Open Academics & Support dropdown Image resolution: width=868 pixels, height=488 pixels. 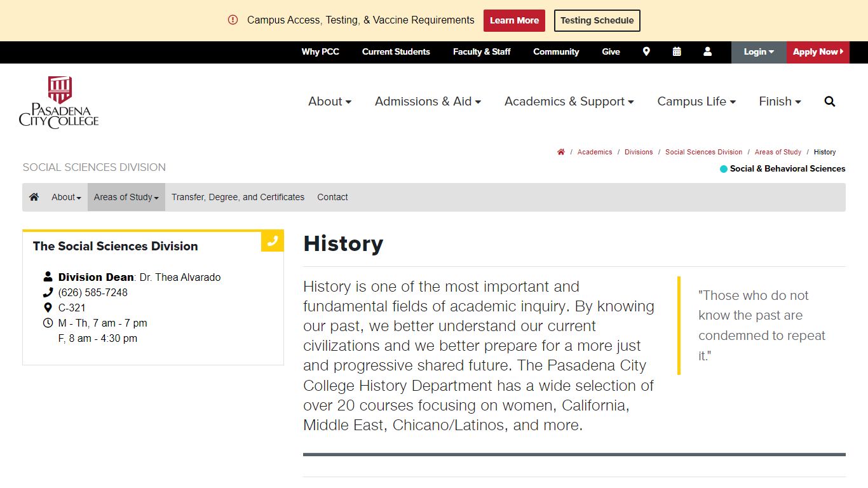pos(569,102)
